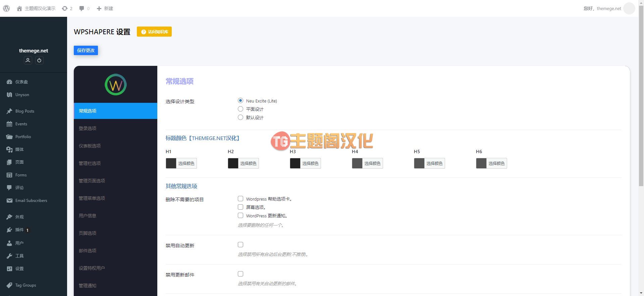
Task: Check Wordpress 帮助选项卡 checkbox
Action: coord(240,199)
